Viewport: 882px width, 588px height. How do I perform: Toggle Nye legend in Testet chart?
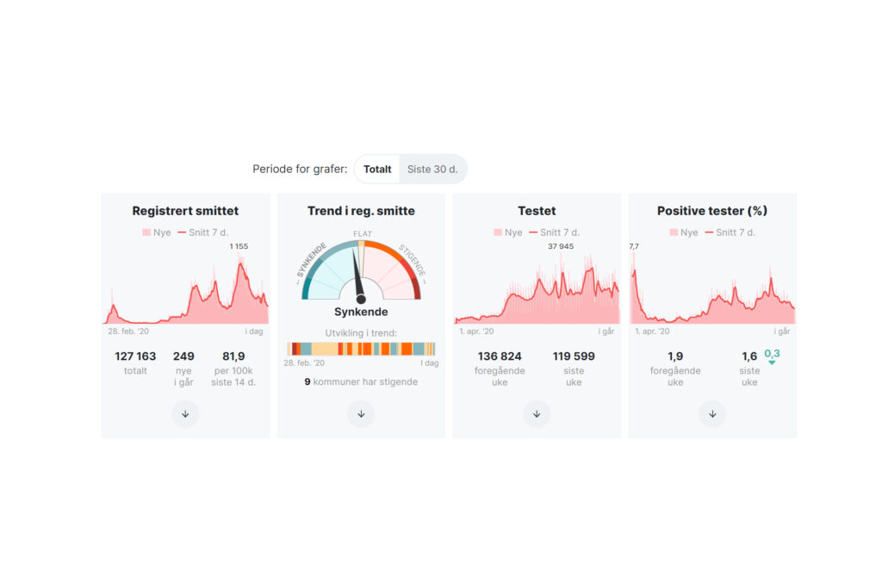pos(508,232)
